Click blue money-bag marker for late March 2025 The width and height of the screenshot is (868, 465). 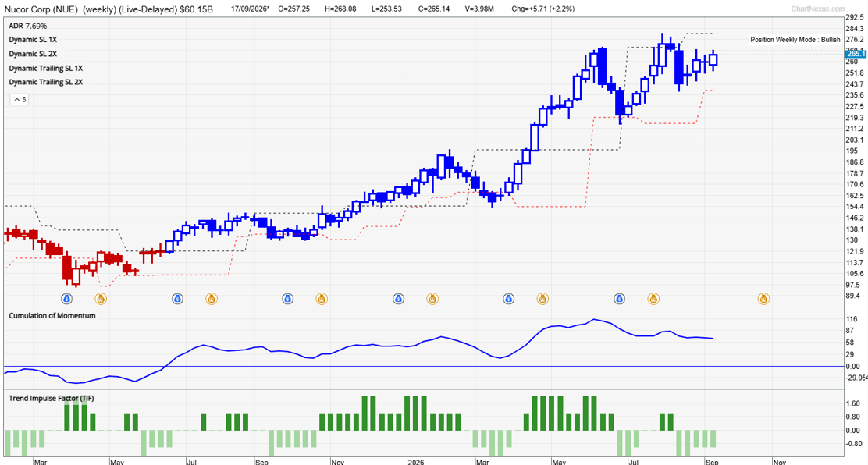point(66,299)
